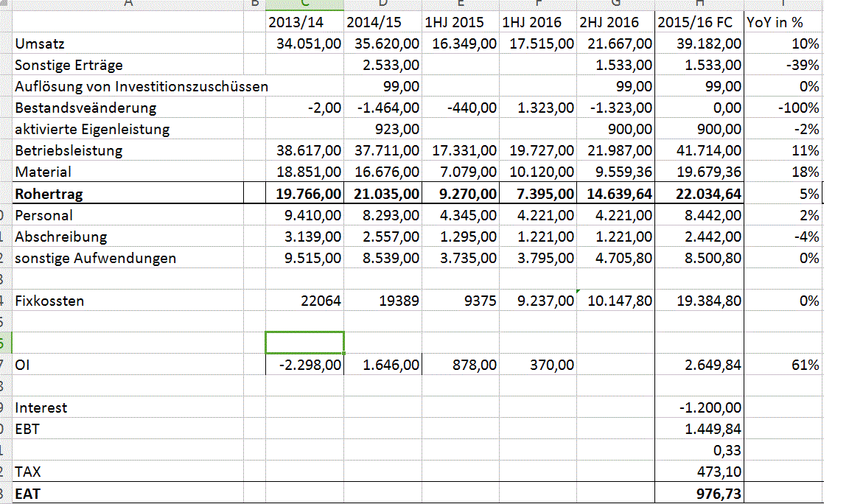Select the -39% YoY cell
Viewport: 849px width, 504px height.
click(x=783, y=65)
